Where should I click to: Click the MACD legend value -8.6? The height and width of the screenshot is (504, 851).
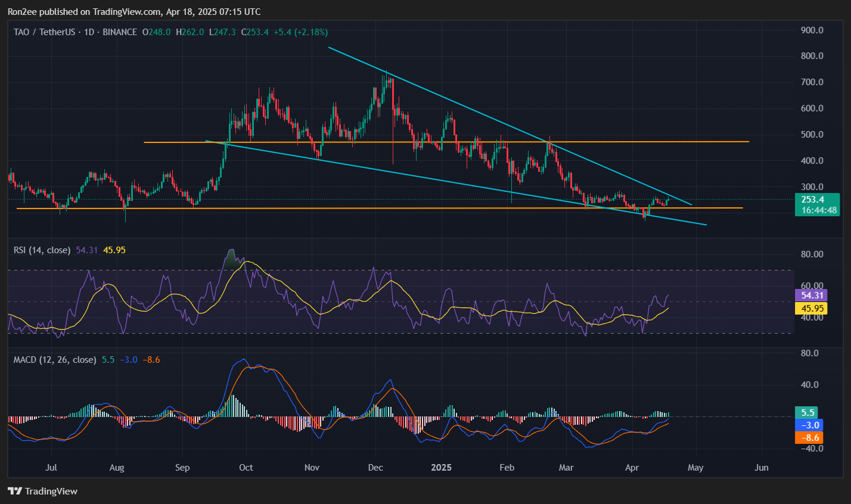coord(151,360)
